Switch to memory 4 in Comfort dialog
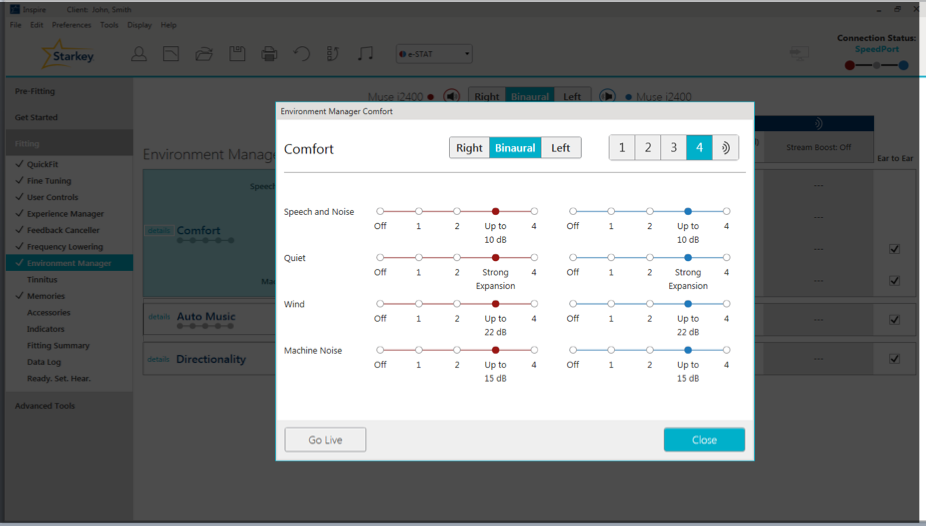Viewport: 926px width, 526px height. (699, 148)
